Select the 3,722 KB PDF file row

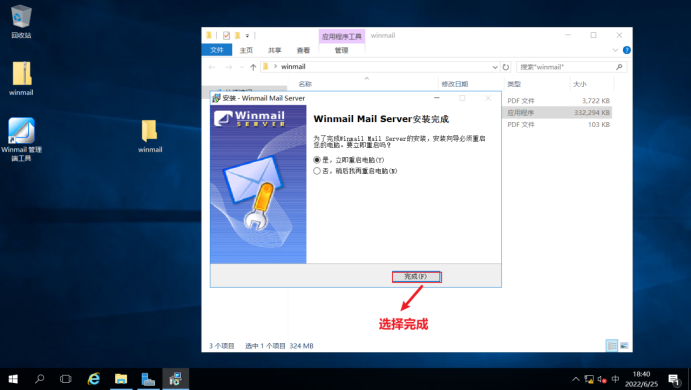(558, 100)
